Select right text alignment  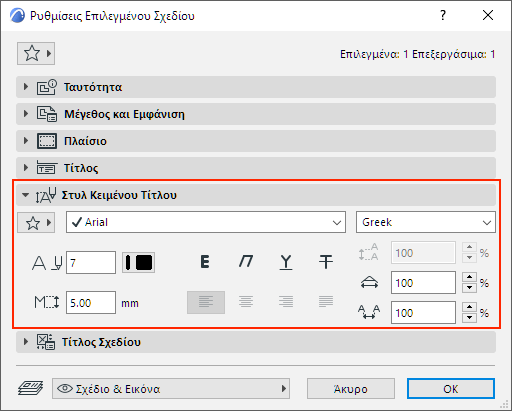pyautogui.click(x=286, y=302)
